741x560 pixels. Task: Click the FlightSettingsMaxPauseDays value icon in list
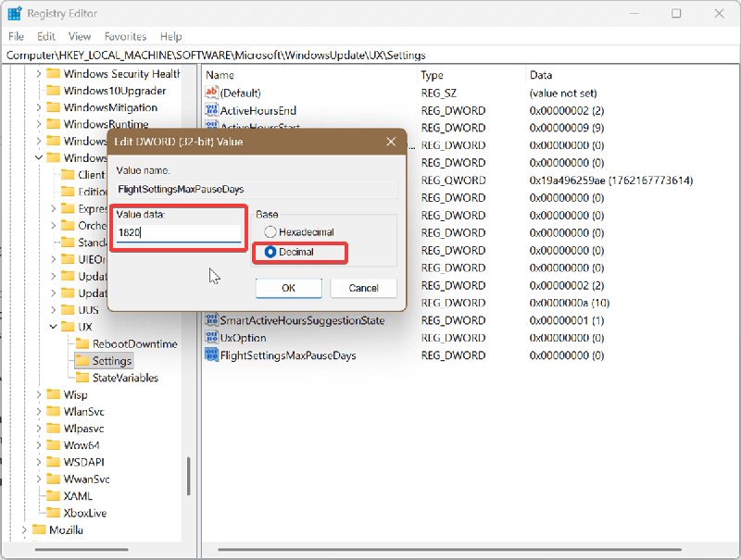pyautogui.click(x=211, y=355)
